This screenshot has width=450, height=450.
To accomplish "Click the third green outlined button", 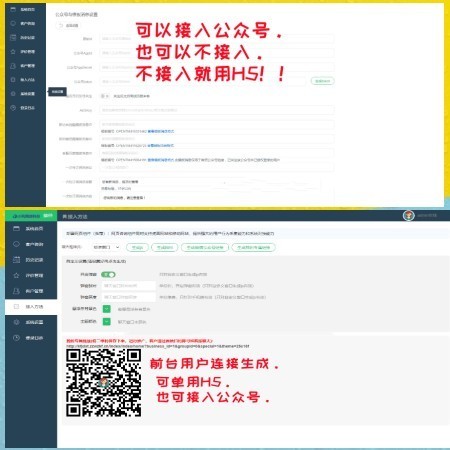I will [205, 247].
